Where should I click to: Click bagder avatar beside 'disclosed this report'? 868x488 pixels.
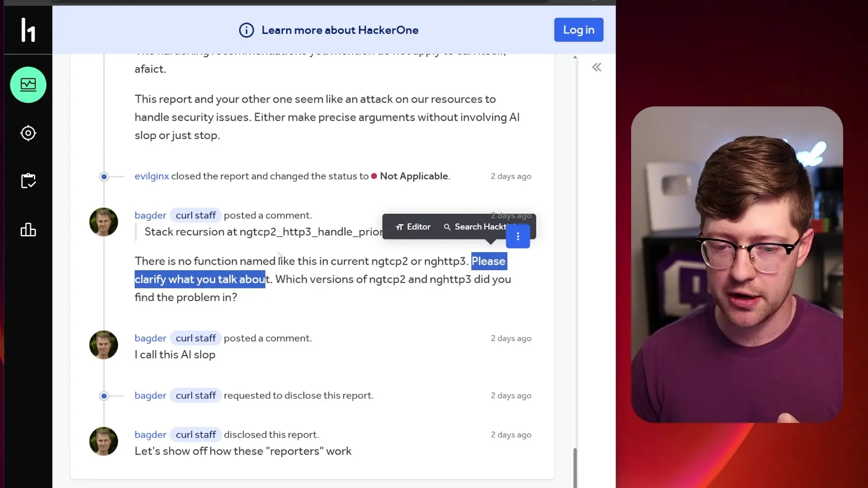(x=104, y=441)
